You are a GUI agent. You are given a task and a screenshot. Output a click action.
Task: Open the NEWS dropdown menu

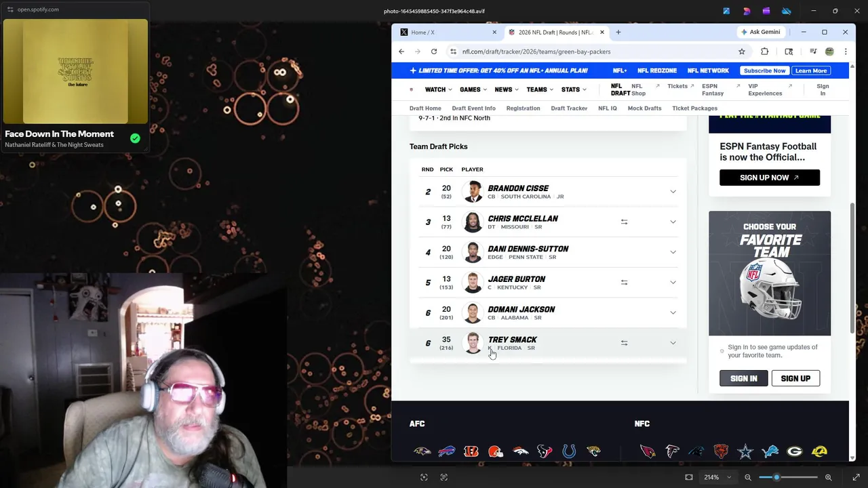(x=507, y=89)
